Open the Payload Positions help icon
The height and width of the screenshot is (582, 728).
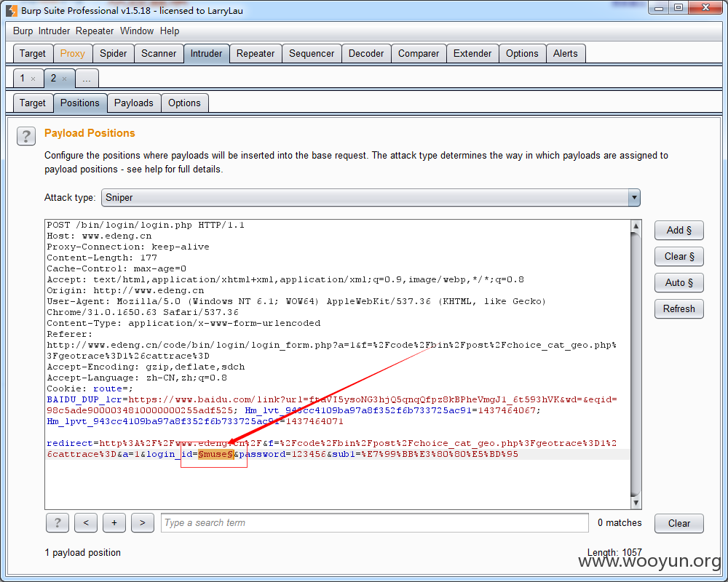point(26,136)
